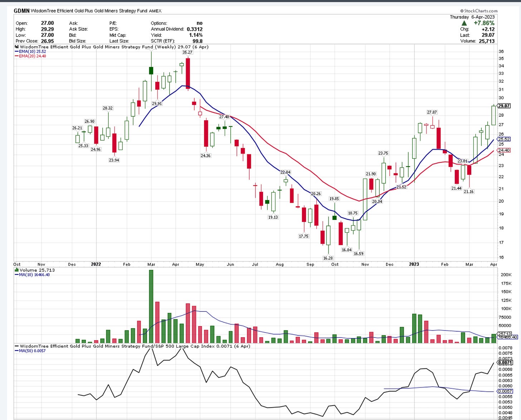Click the High value 29.29
Image resolution: width=521 pixels, height=420 pixels.
(x=47, y=29)
